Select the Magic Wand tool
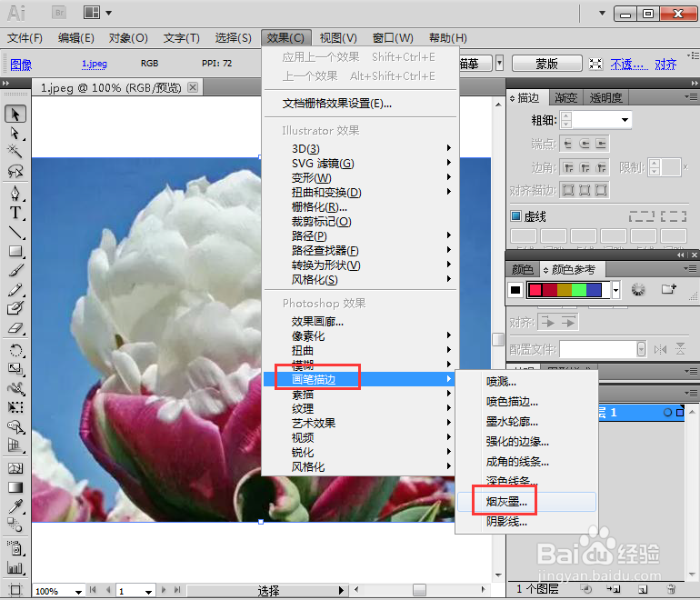The height and width of the screenshot is (600, 700). (x=15, y=152)
